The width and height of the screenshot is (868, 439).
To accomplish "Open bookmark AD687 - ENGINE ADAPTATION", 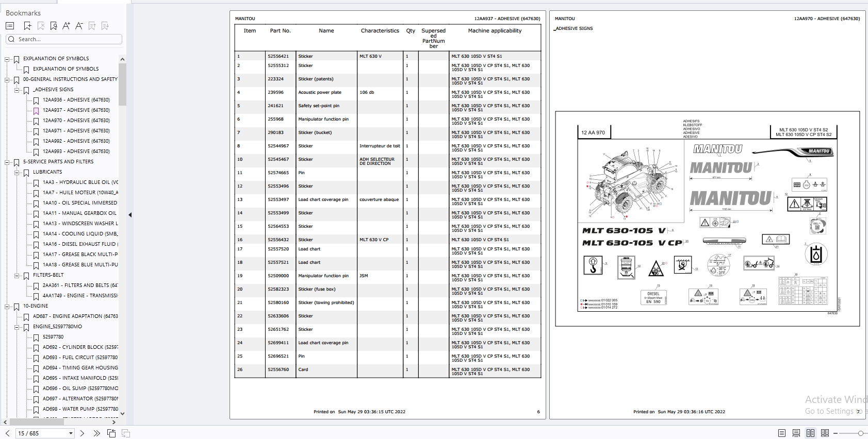I will click(x=75, y=316).
